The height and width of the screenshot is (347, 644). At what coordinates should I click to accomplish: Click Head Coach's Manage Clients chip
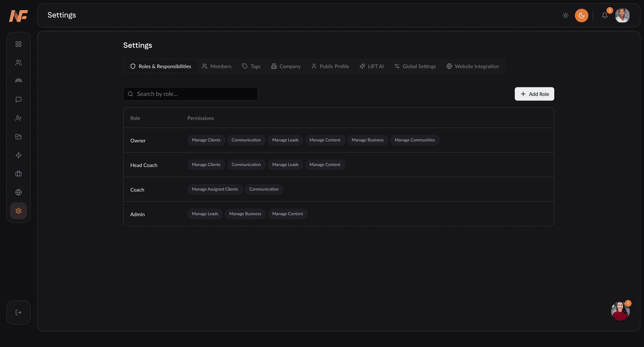pyautogui.click(x=206, y=164)
